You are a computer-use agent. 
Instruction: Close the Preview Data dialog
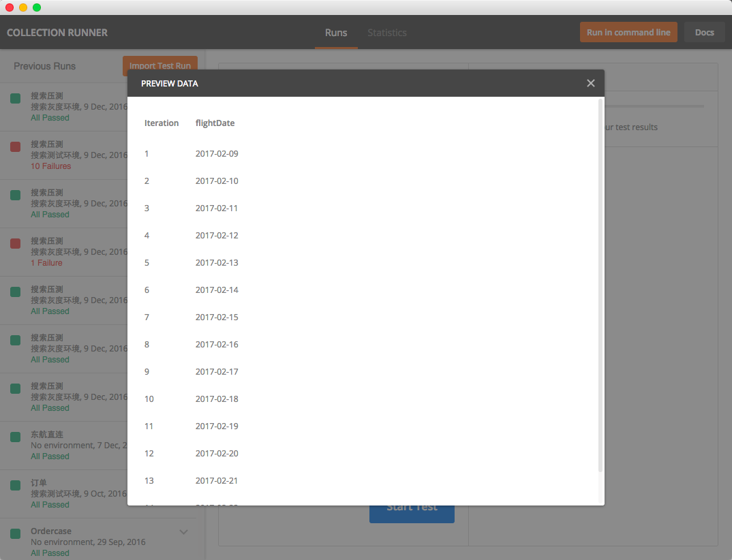pyautogui.click(x=590, y=82)
